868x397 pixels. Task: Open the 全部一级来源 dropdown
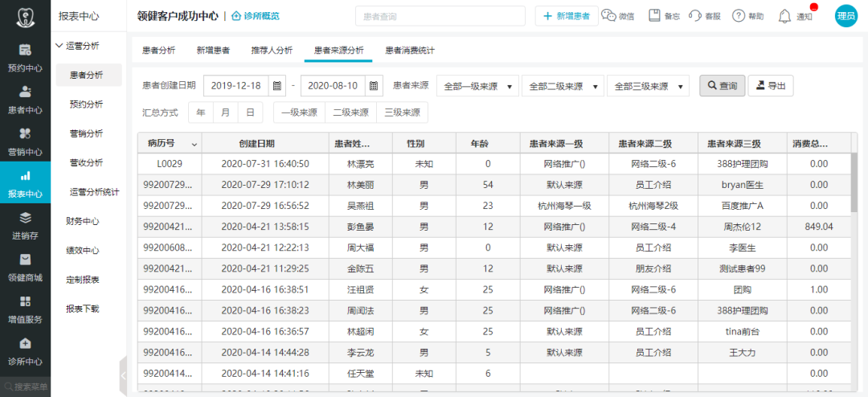(x=477, y=86)
